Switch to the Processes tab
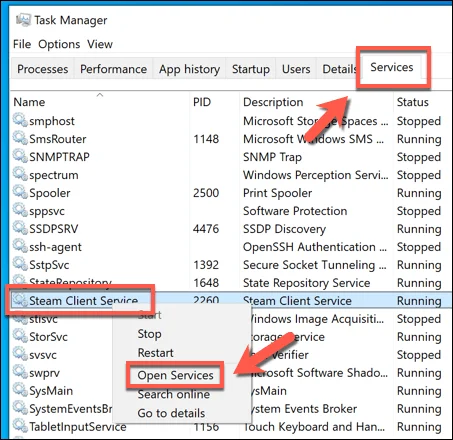453x440 pixels. point(43,69)
